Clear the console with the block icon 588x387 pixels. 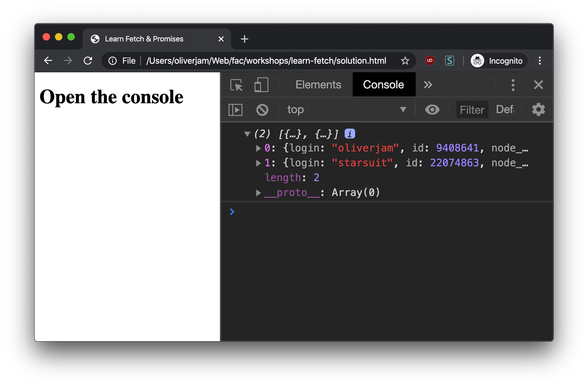[x=262, y=110]
